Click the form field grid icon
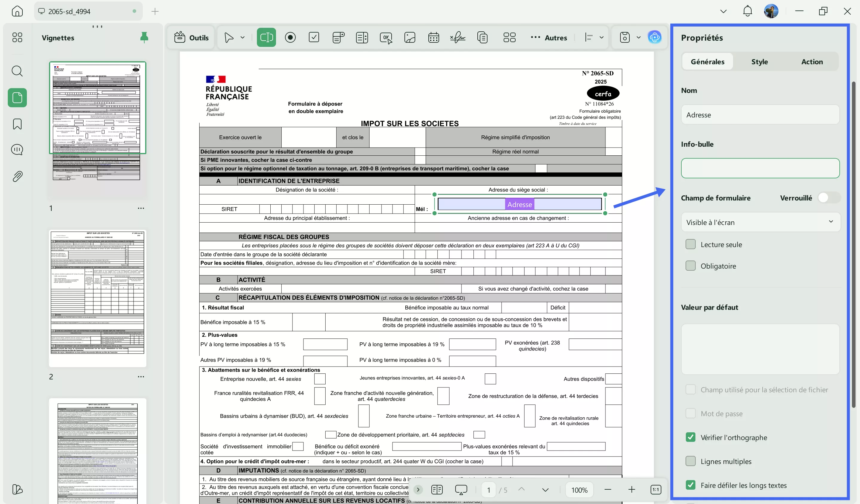 point(509,37)
